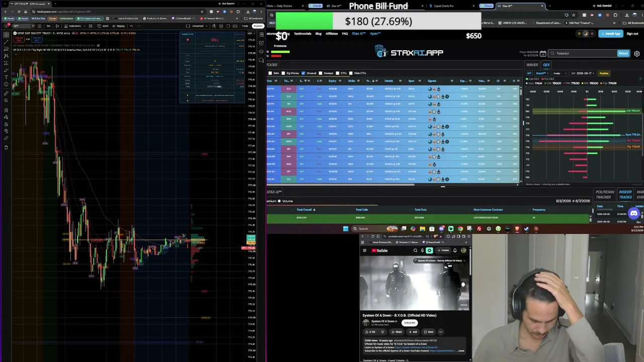
Task: Open the TradingView alerts clock panel
Action: [261, 43]
